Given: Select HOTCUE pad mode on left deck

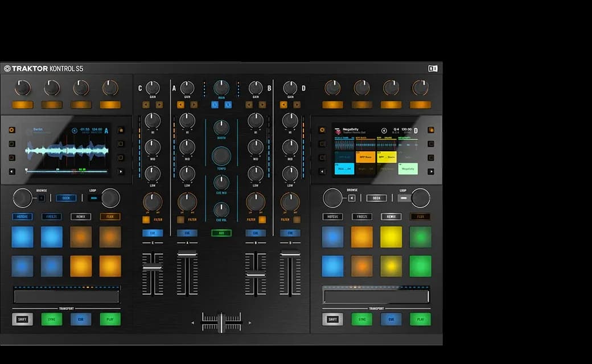Looking at the screenshot, I should [x=22, y=217].
